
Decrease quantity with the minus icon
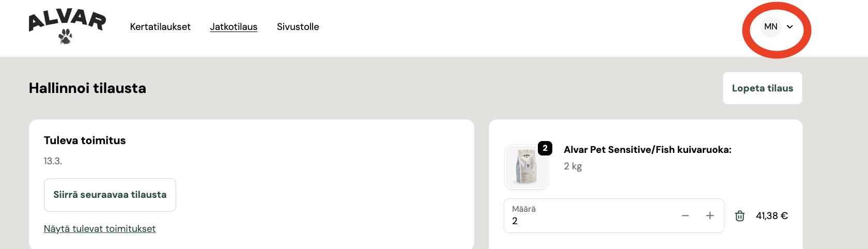click(685, 216)
